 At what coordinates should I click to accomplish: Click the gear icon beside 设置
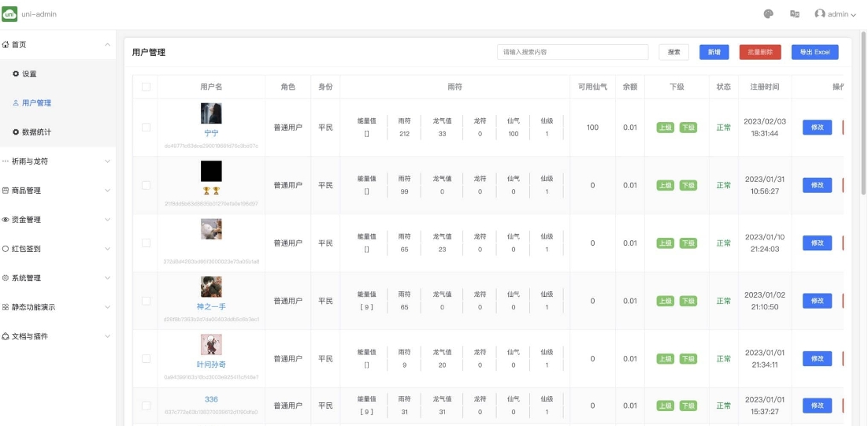[x=16, y=74]
